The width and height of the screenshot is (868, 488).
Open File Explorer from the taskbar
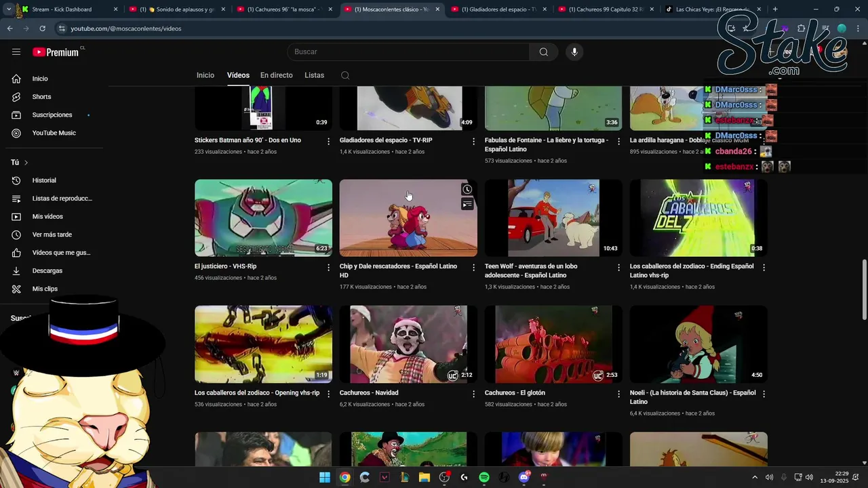(x=425, y=477)
